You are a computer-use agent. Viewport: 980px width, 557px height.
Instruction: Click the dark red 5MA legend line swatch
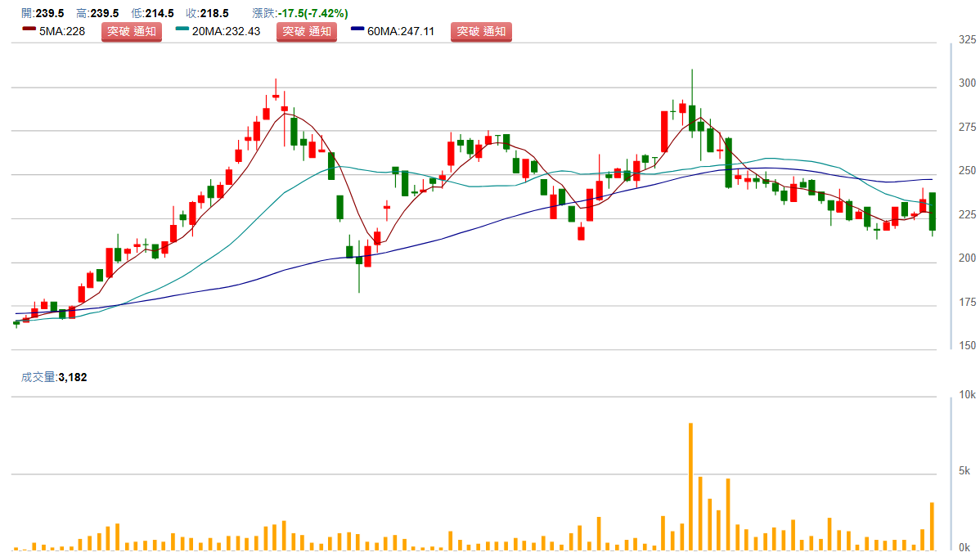coord(28,30)
